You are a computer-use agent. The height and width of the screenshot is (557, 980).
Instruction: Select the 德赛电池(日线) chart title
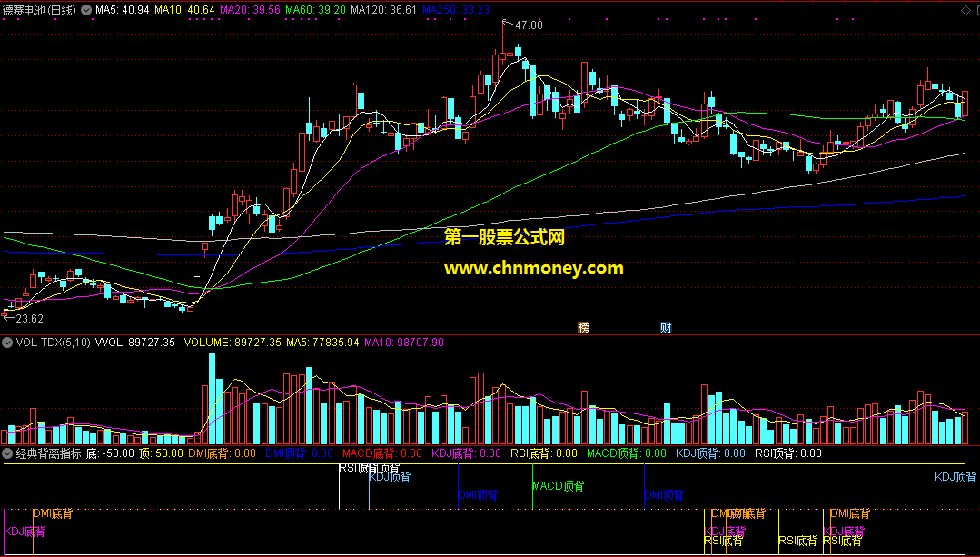40,10
